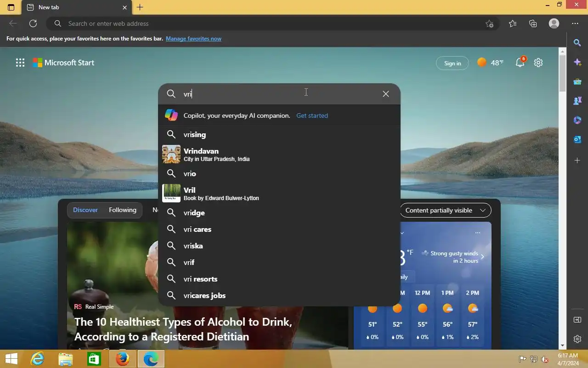The height and width of the screenshot is (368, 588).
Task: Pick the "vridge" suggestion
Action: click(x=279, y=213)
